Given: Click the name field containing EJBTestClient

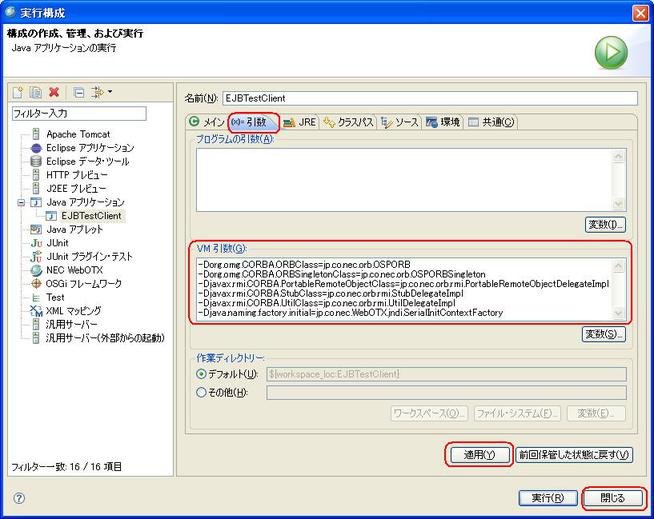Looking at the screenshot, I should click(430, 98).
